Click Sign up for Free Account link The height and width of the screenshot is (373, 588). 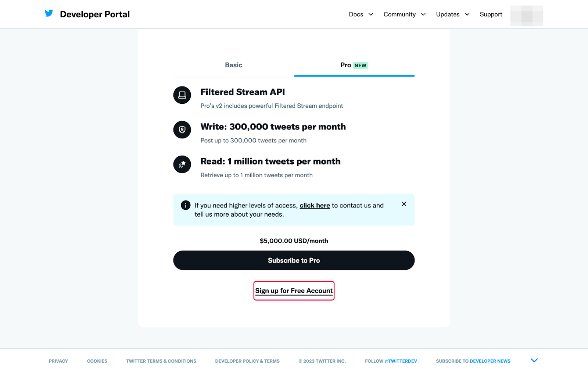294,291
